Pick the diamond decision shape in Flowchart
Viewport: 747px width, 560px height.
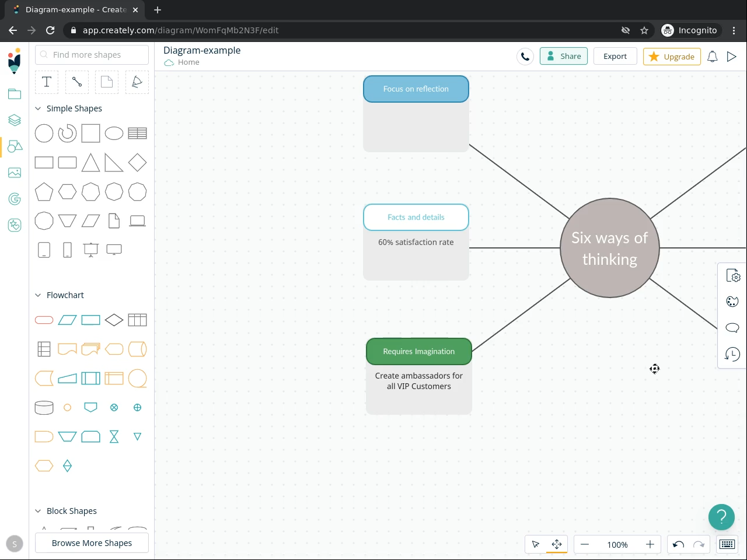coord(114,320)
